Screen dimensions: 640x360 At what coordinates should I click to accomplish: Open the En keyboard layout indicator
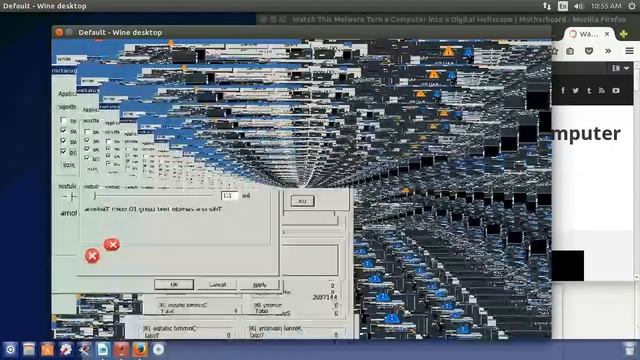563,6
